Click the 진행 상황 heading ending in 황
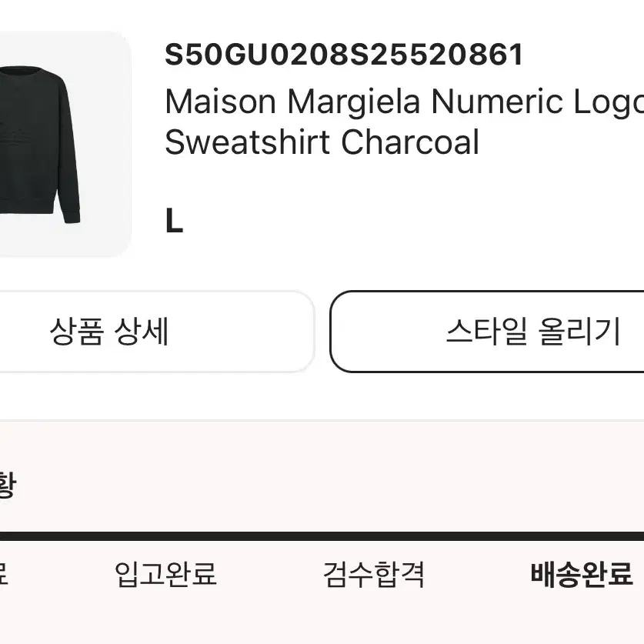The image size is (644, 644). click(x=8, y=484)
